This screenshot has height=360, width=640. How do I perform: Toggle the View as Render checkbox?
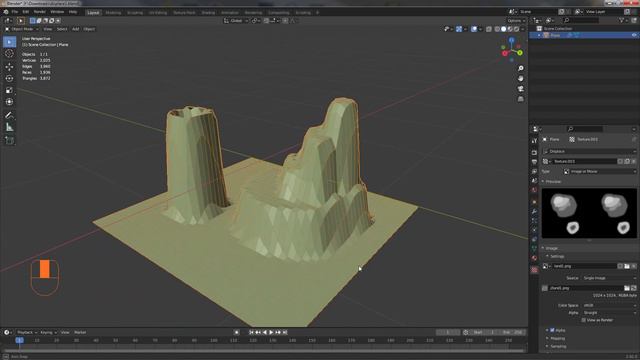(x=584, y=320)
